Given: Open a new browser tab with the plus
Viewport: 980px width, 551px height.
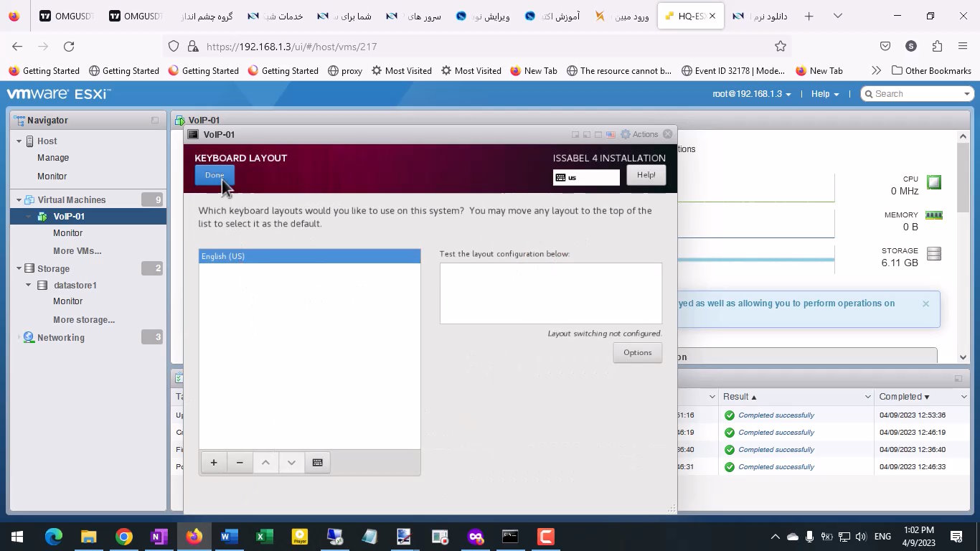Looking at the screenshot, I should 809,16.
